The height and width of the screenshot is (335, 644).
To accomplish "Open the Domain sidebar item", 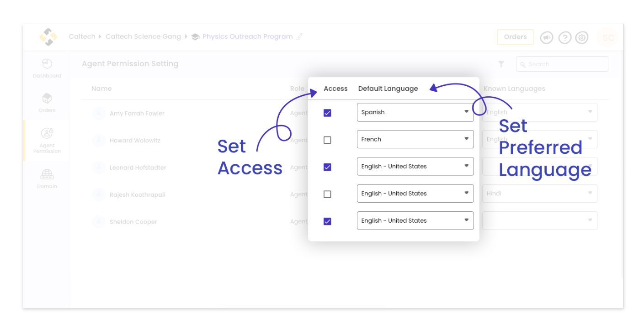I will pyautogui.click(x=47, y=178).
